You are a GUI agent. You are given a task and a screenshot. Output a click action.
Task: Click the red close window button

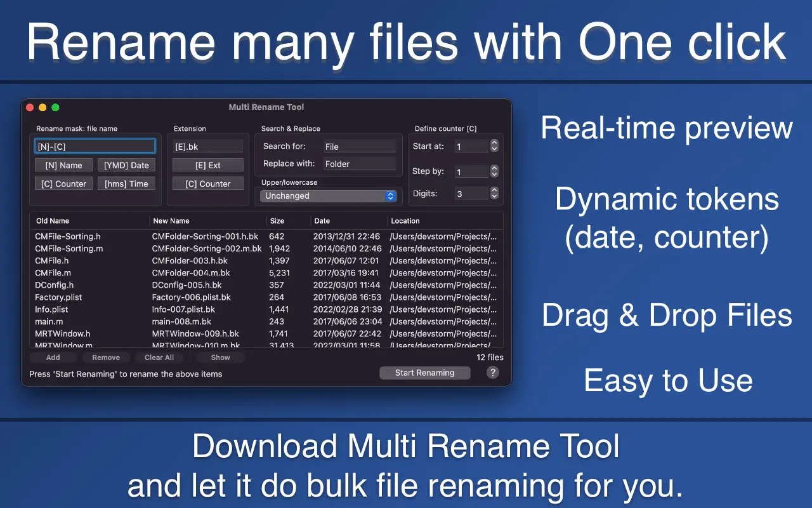[x=30, y=107]
